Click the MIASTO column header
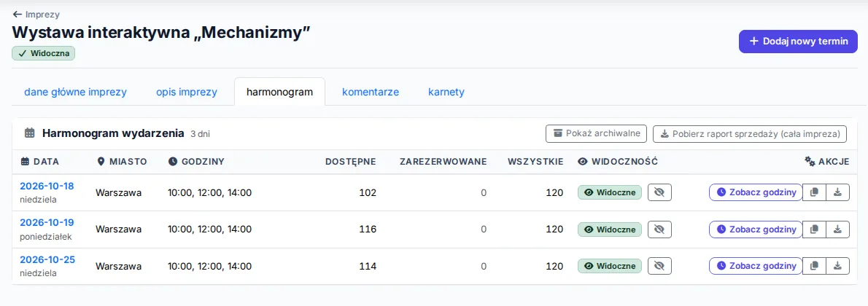The width and height of the screenshot is (868, 306). click(x=122, y=162)
